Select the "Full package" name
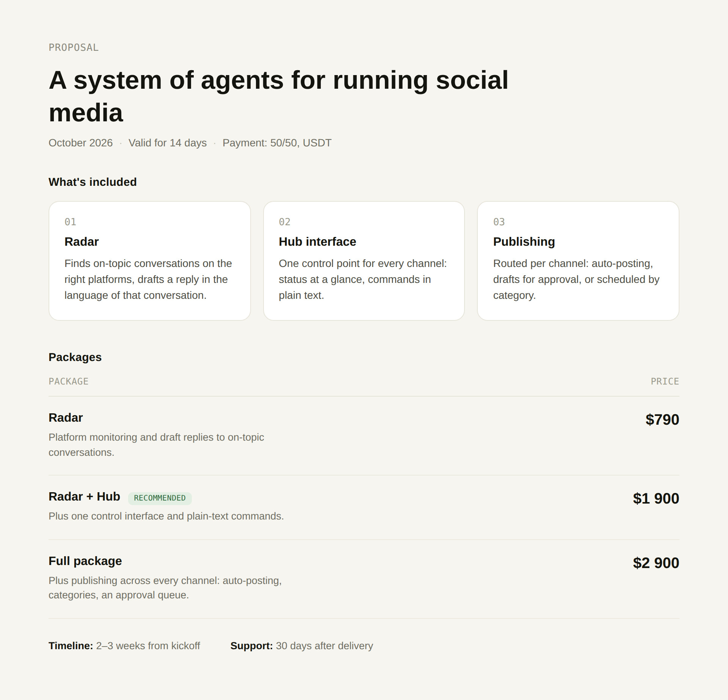728x700 pixels. coord(85,561)
